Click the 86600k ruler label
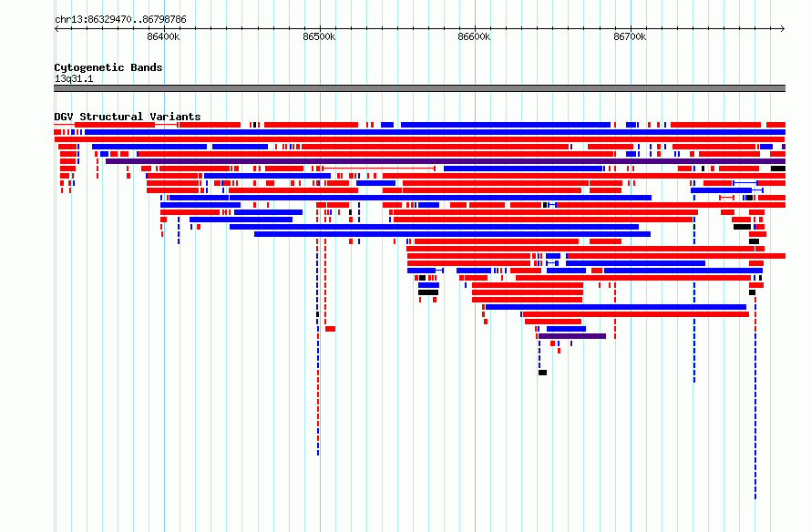Viewport: 811px width, 532px height. (x=474, y=36)
